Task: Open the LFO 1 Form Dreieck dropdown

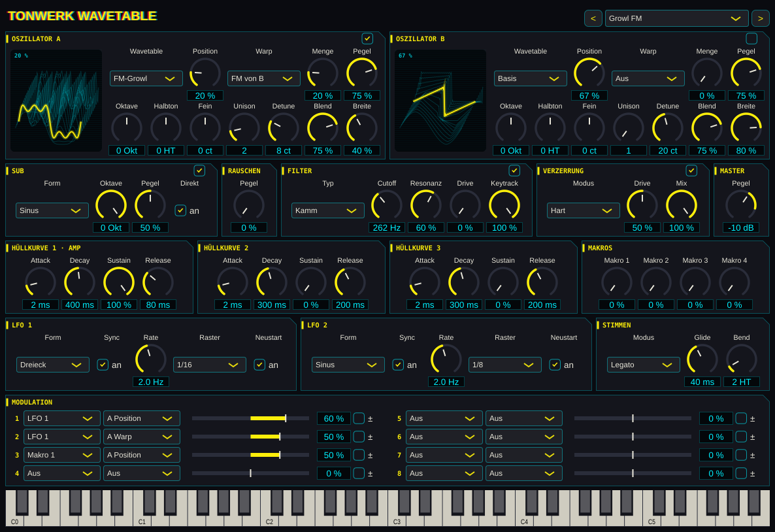Action: pyautogui.click(x=53, y=365)
